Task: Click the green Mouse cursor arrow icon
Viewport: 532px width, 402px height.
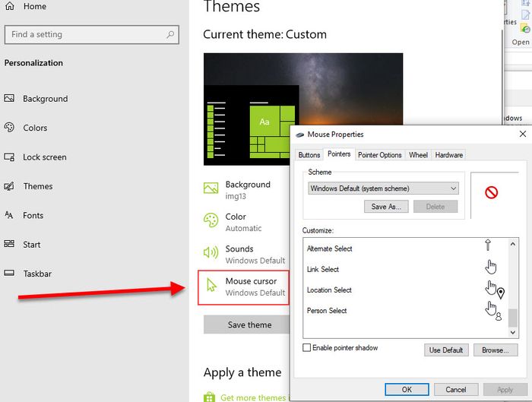Action: pyautogui.click(x=212, y=285)
